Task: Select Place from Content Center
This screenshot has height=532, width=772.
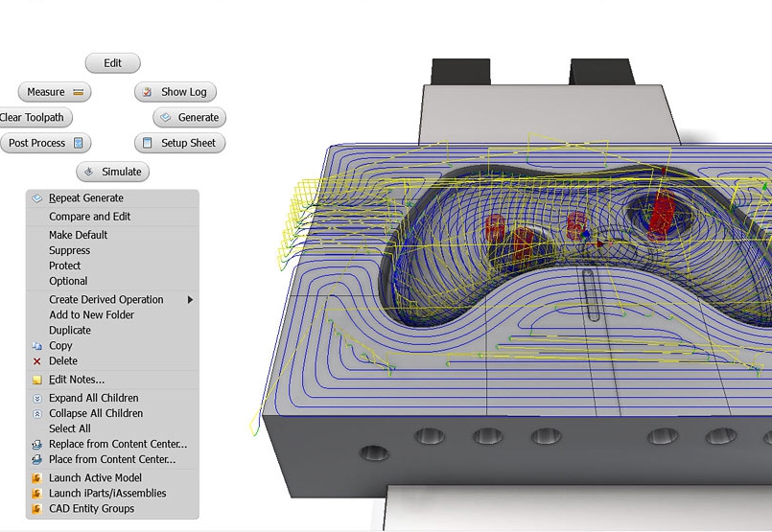Action: point(111,459)
